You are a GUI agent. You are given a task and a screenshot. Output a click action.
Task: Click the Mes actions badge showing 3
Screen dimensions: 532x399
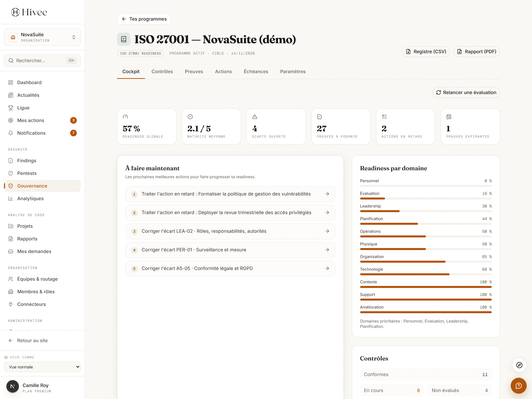point(73,121)
